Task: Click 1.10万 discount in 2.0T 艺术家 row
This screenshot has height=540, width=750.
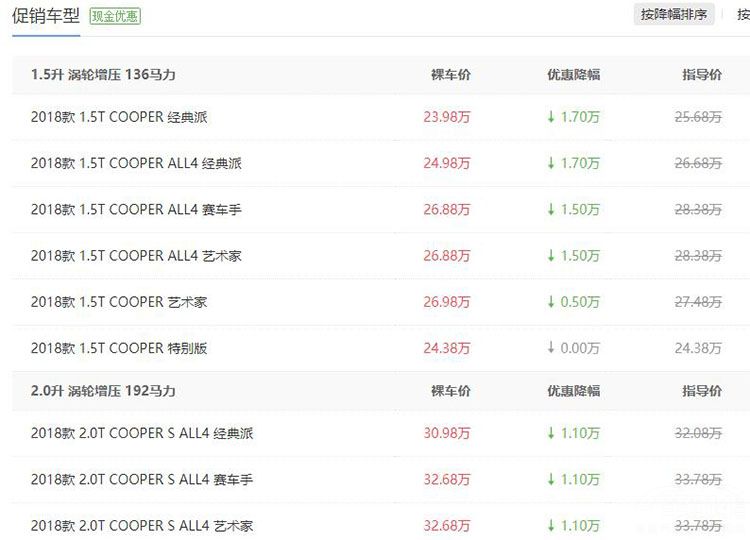Action: [574, 526]
